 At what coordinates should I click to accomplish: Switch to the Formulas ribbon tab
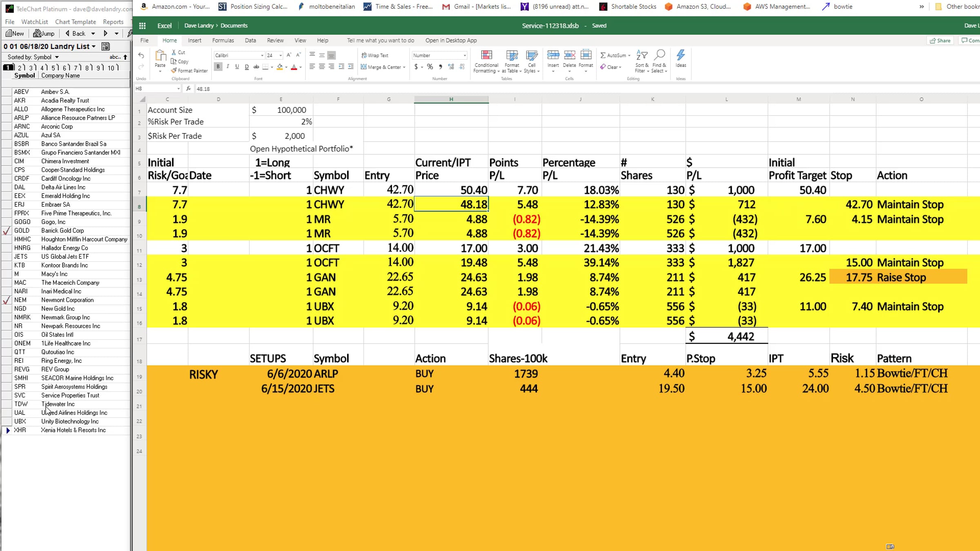pyautogui.click(x=223, y=40)
